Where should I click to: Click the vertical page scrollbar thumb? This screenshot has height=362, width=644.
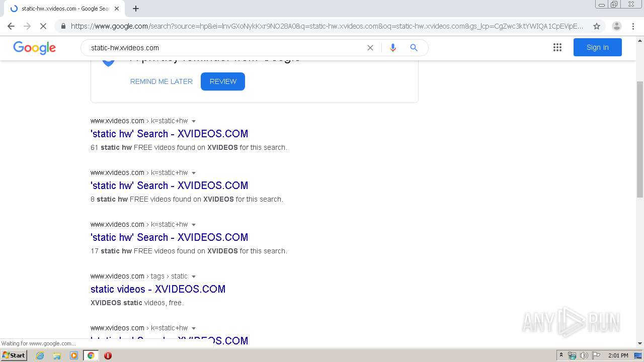pos(640,139)
